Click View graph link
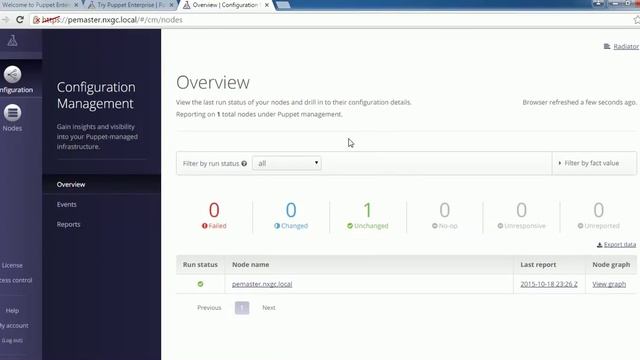Screen dimensions: 640x360 click(609, 284)
